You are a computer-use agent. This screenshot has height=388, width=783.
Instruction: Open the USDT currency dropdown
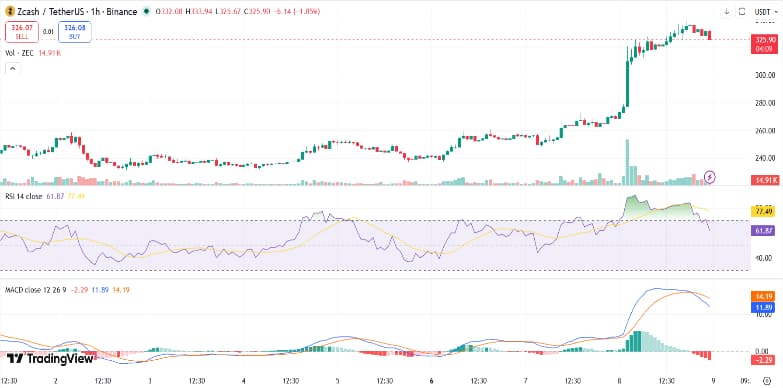766,11
